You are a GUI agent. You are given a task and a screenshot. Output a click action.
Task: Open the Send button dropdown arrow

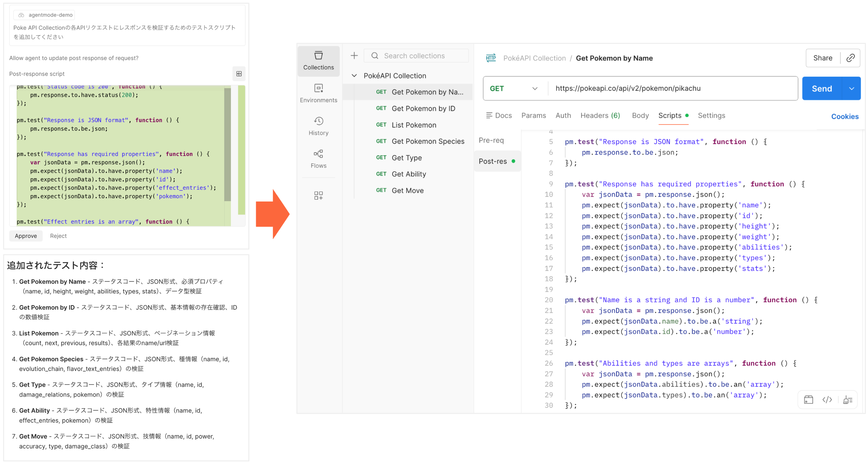tap(851, 89)
